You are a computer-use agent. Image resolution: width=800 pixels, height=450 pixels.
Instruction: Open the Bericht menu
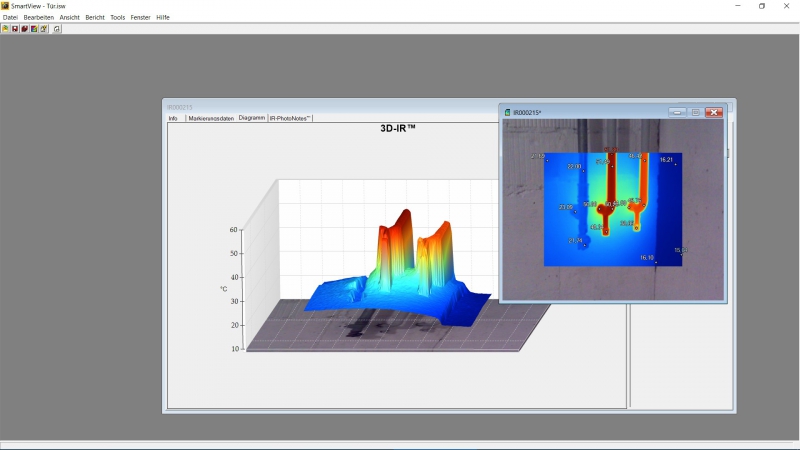click(x=95, y=17)
